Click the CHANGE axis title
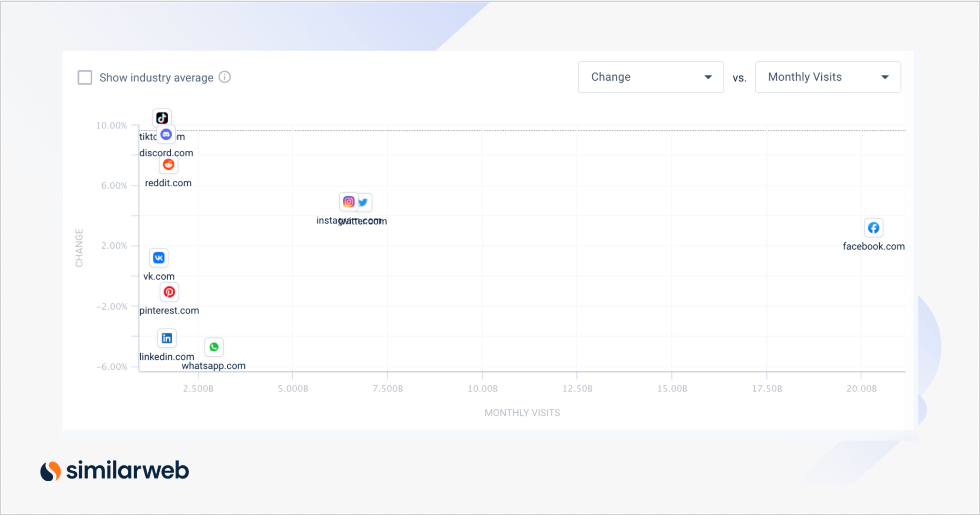This screenshot has height=515, width=980. coord(80,247)
